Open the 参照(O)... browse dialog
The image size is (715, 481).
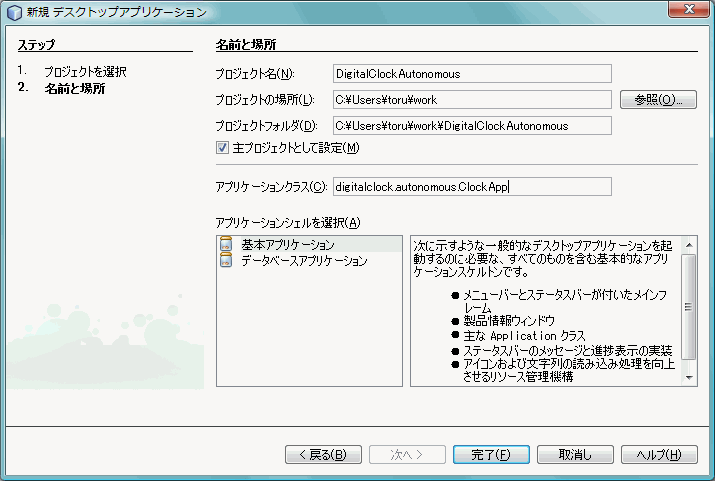[x=658, y=99]
